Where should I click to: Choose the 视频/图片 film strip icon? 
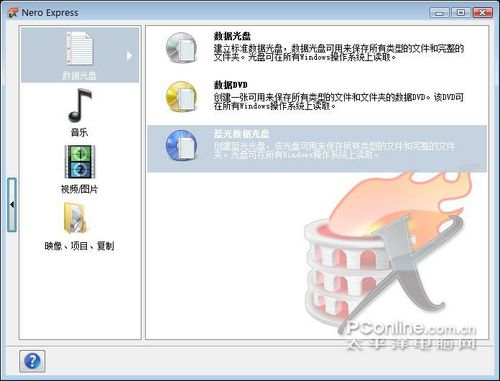click(x=80, y=162)
